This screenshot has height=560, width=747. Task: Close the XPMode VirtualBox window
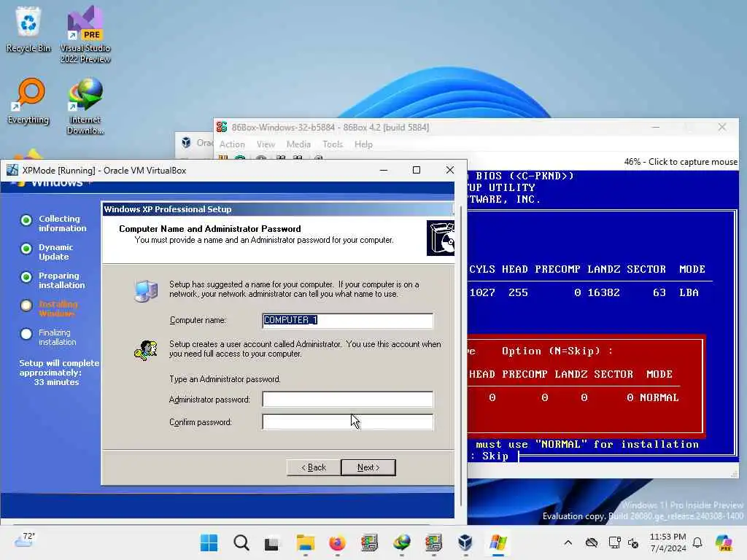click(449, 170)
